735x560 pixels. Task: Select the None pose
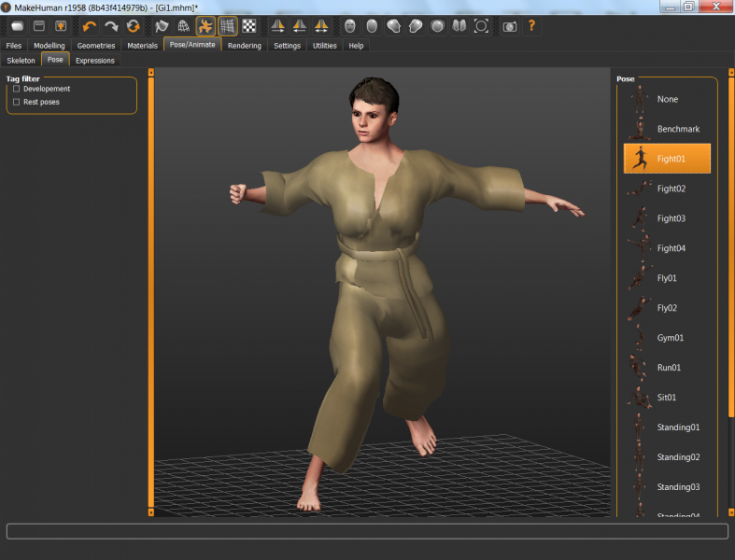coord(667,99)
